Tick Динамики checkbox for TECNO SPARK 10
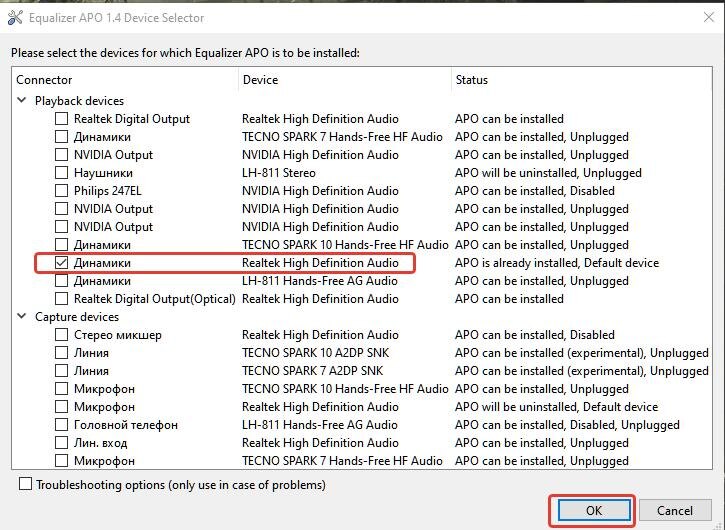This screenshot has width=725, height=530. click(x=61, y=245)
